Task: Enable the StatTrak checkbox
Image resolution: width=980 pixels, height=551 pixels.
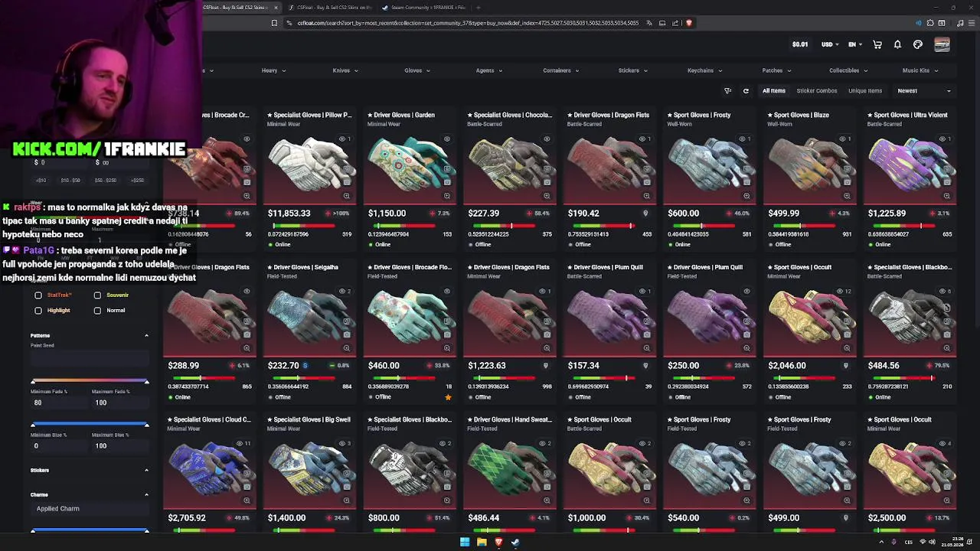Action: pyautogui.click(x=38, y=295)
